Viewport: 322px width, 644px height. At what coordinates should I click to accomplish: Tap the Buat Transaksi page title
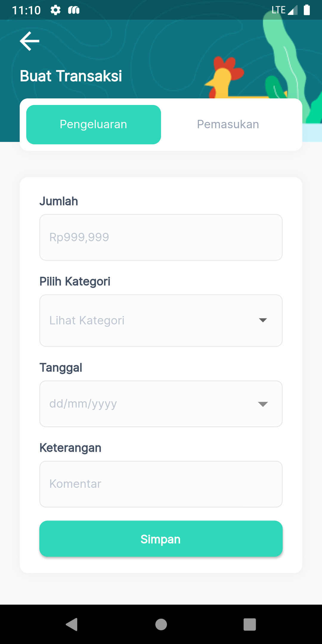71,76
